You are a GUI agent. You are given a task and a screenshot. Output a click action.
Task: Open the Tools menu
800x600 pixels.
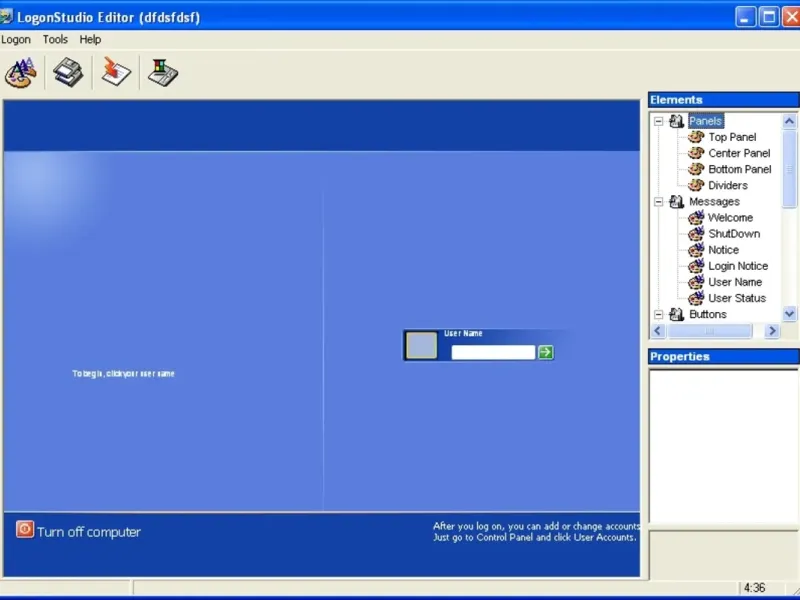pos(55,39)
